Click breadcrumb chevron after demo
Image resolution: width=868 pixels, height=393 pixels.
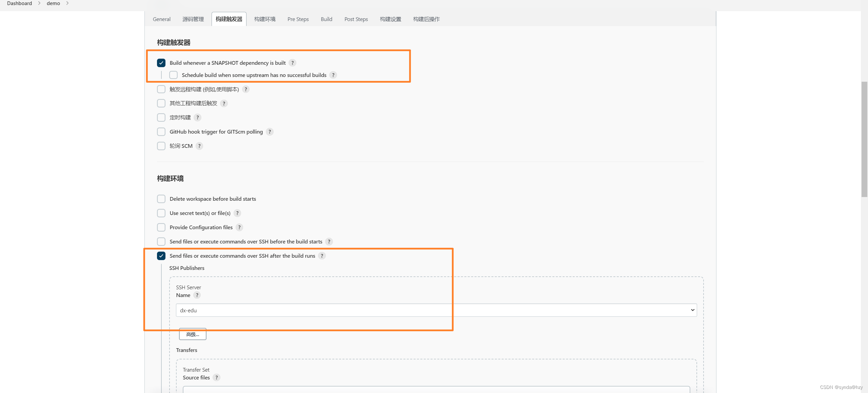(x=67, y=3)
